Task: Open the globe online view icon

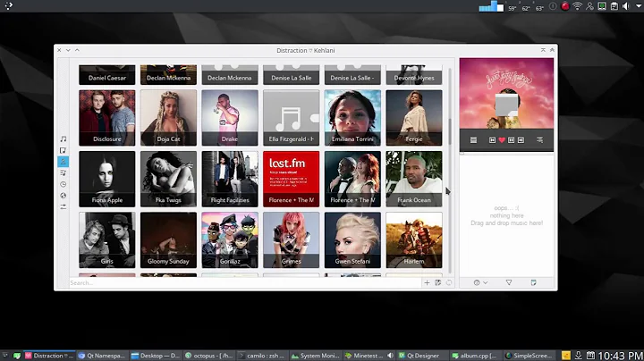Action: point(64,196)
